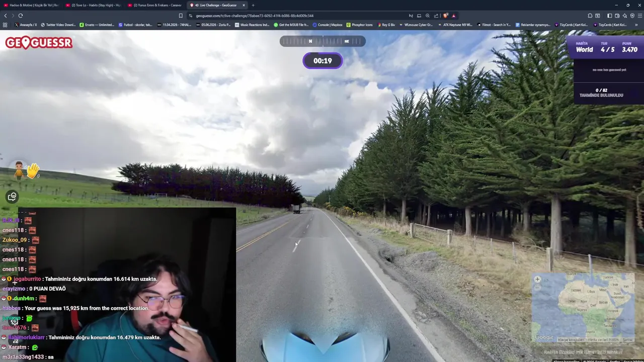
Task: Toggle the browser sidebar panel icon
Action: click(x=609, y=16)
